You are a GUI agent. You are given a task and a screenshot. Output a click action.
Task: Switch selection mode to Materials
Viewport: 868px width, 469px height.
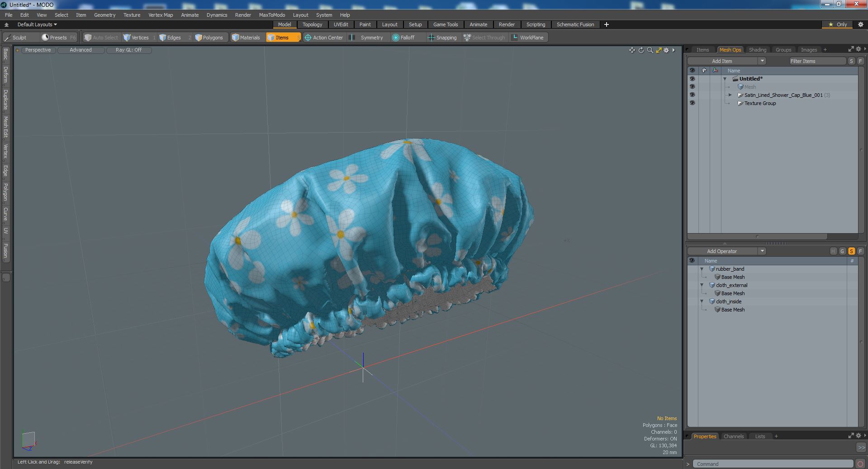pyautogui.click(x=246, y=38)
